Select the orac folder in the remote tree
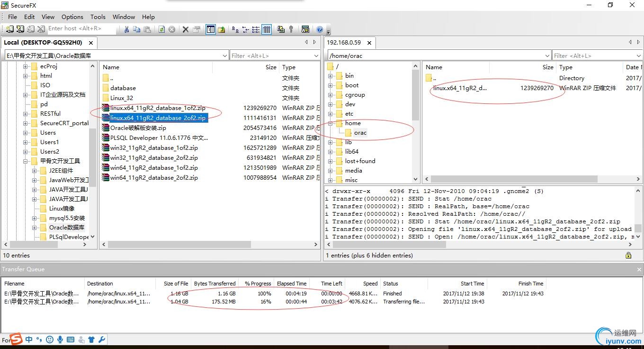The image size is (644, 349). (360, 133)
